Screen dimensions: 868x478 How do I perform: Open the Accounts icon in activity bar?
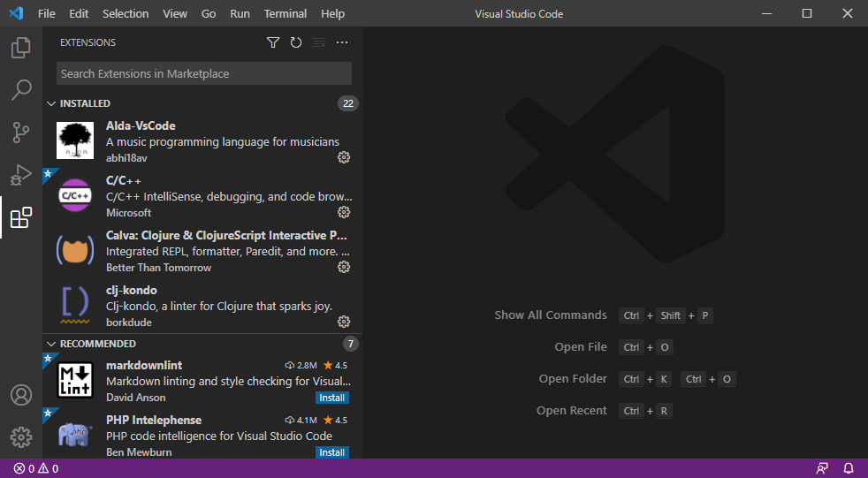coord(21,395)
